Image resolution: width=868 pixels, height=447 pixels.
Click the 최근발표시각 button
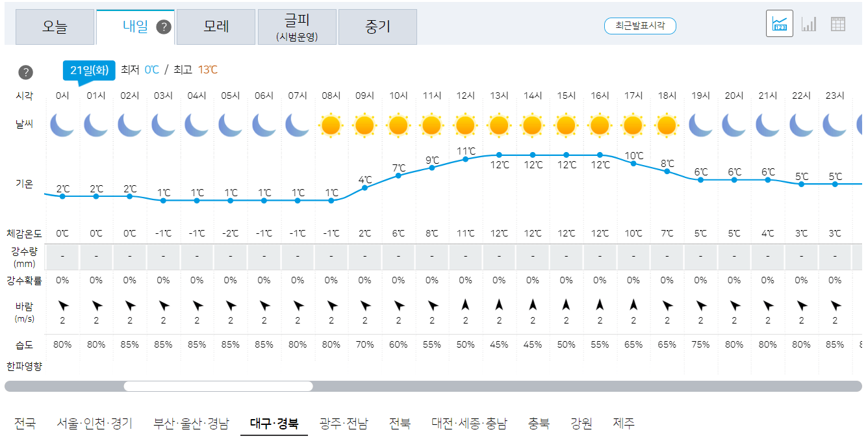coord(640,26)
